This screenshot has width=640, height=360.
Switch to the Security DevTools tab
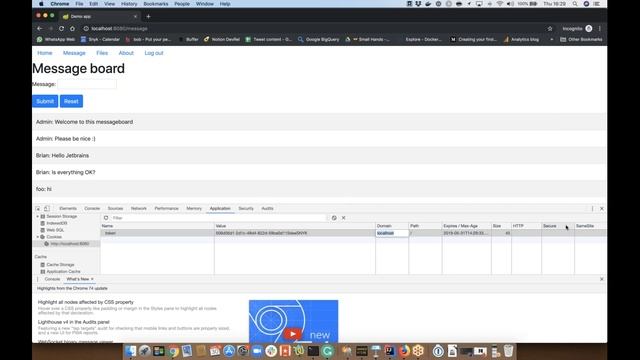246,208
